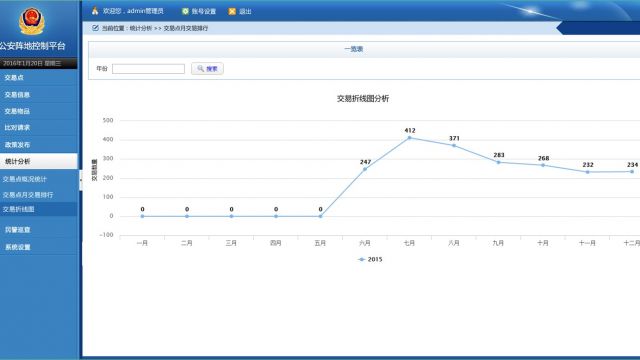640x360 pixels.
Task: Click the breadcrumb edit icon before 当前位置
Action: [96, 28]
